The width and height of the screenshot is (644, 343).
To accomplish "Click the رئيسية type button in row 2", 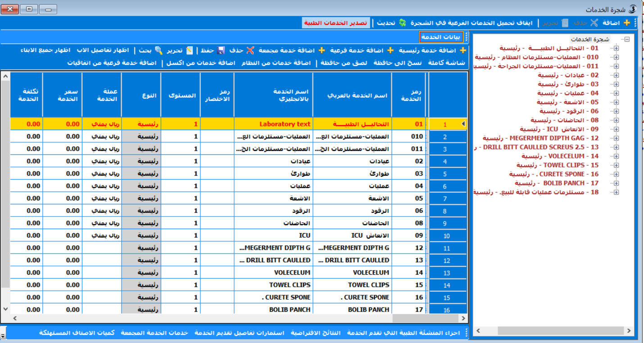I will [141, 136].
